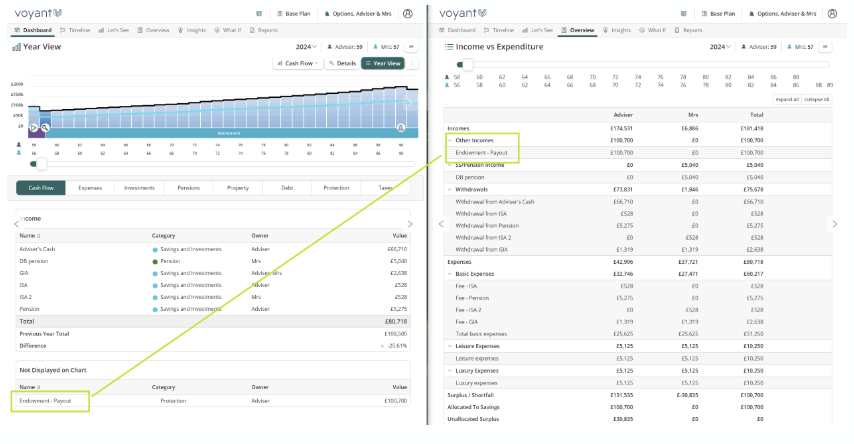This screenshot has height=444, width=854.
Task: Toggle the Details view button
Action: 342,63
